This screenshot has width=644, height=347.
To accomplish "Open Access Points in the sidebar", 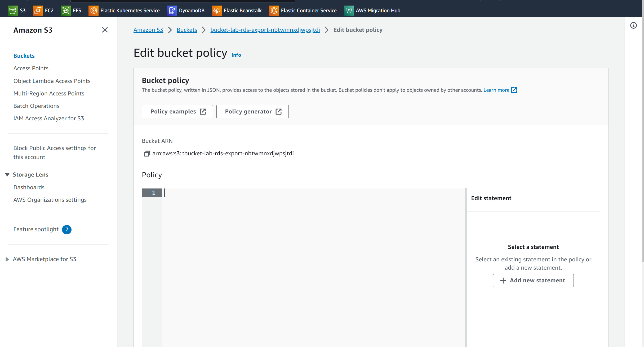I will click(31, 68).
